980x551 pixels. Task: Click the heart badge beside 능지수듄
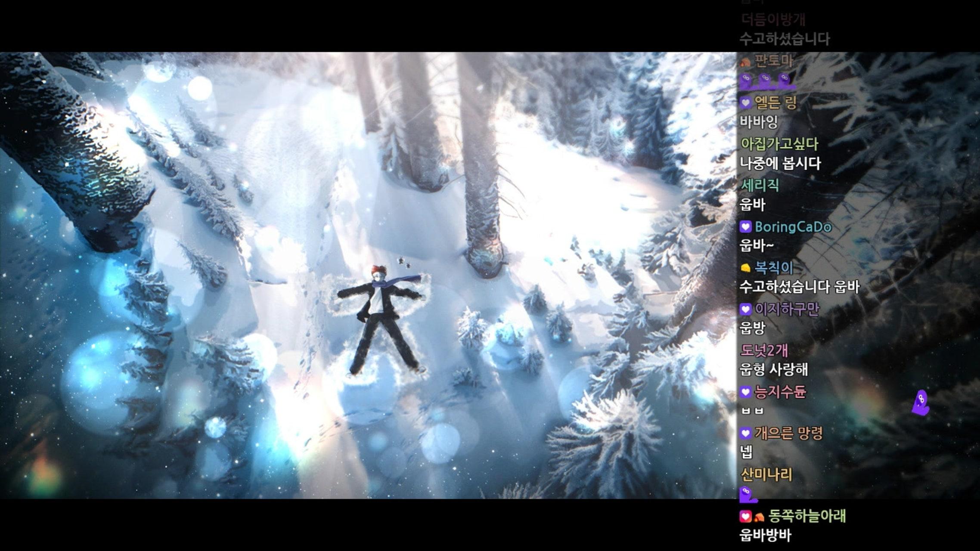point(745,392)
